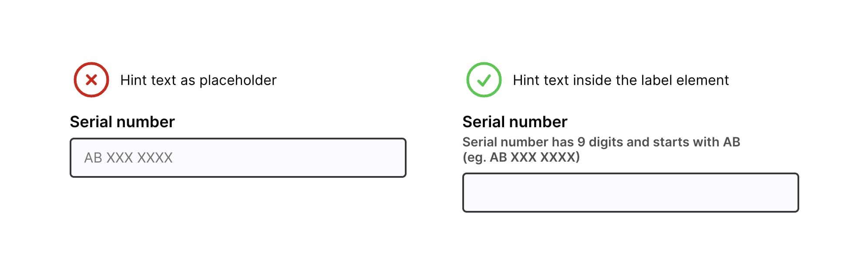Click the incorrect-example indicator icon
The image size is (868, 278).
click(x=91, y=80)
